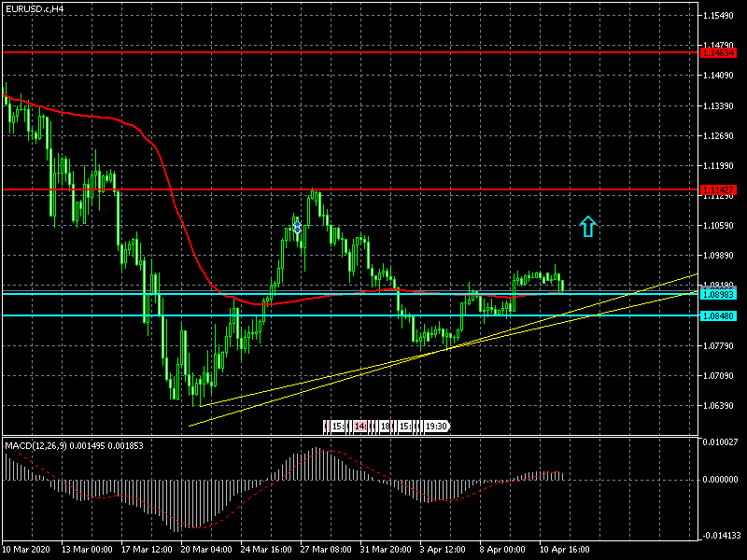Click the blue marker icon near candles
The height and width of the screenshot is (560, 747).
(297, 227)
